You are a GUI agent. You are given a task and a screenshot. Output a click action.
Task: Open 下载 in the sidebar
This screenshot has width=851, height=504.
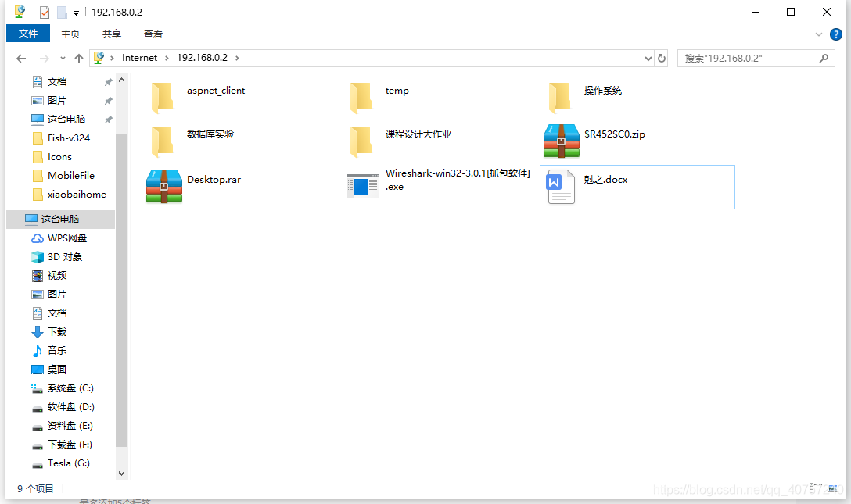pos(49,331)
